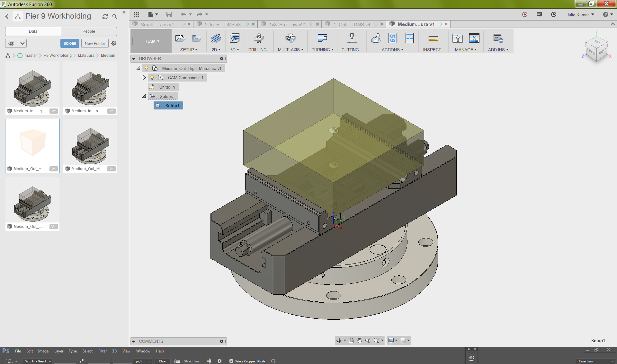The height and width of the screenshot is (364, 617).
Task: Toggle visibility of Medium_Out_High_Matsuura v1 lightbulb
Action: click(x=147, y=68)
